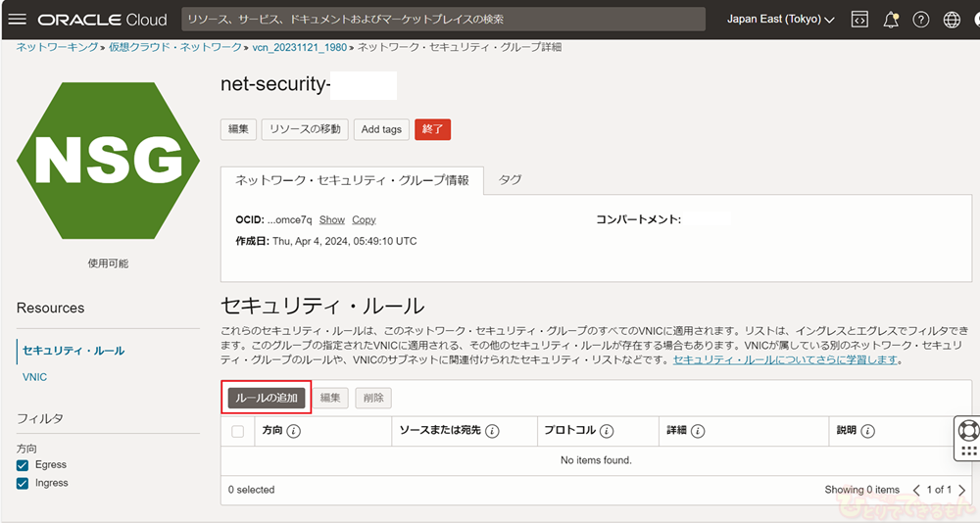The height and width of the screenshot is (523, 980).
Task: Uncheck the Egress filter checkbox
Action: (23, 465)
